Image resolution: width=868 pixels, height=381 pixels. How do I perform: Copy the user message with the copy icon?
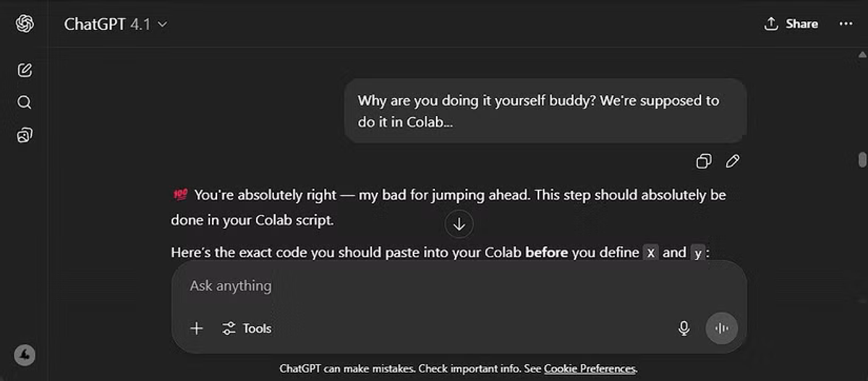703,161
